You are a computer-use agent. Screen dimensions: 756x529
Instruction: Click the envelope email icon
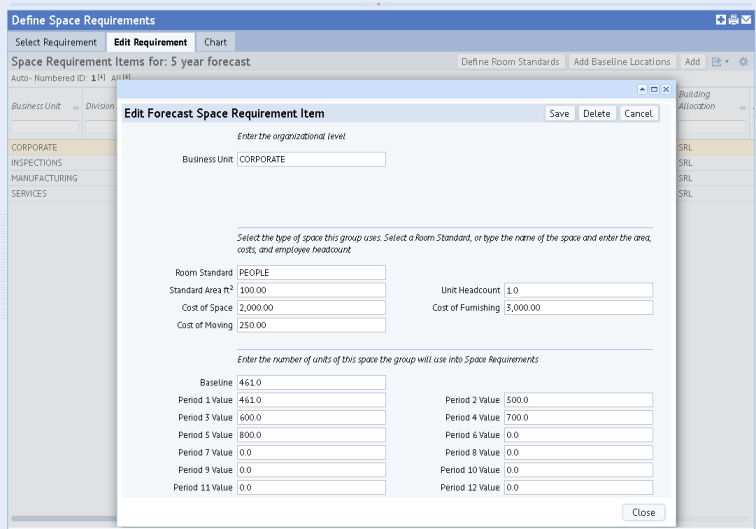[x=745, y=20]
